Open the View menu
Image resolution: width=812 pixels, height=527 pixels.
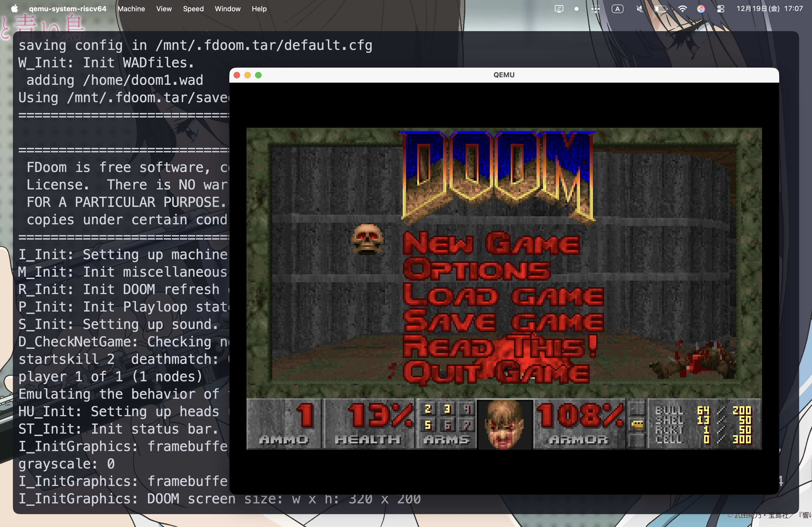pyautogui.click(x=164, y=9)
